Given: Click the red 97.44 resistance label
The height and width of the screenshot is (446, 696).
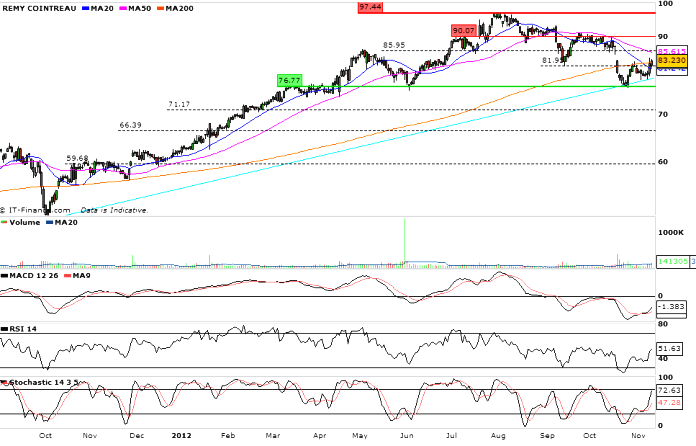Looking at the screenshot, I should [x=370, y=7].
